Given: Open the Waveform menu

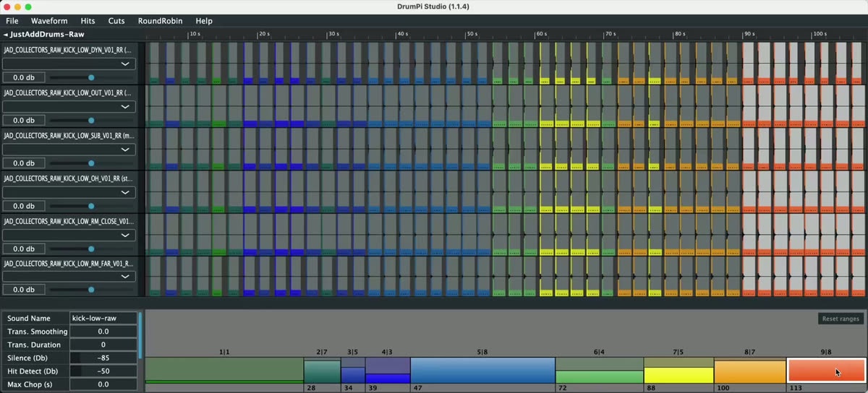Looking at the screenshot, I should pyautogui.click(x=49, y=21).
